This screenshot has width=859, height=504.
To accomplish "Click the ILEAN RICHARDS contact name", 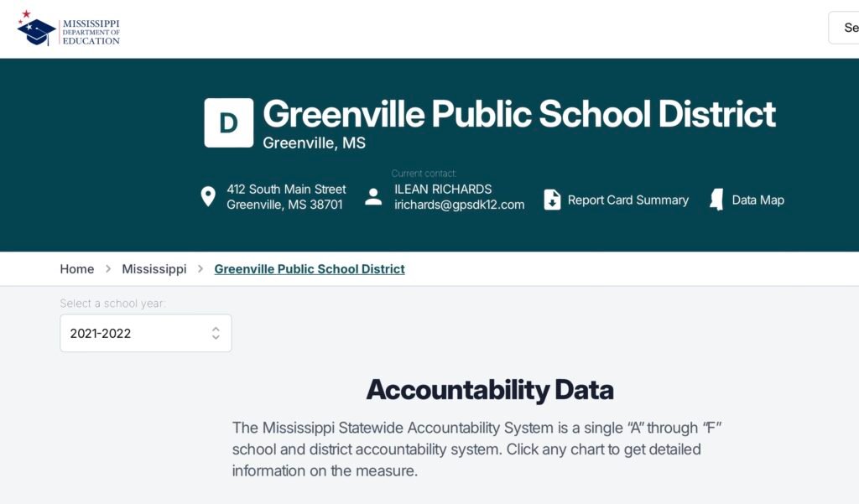I will point(443,189).
